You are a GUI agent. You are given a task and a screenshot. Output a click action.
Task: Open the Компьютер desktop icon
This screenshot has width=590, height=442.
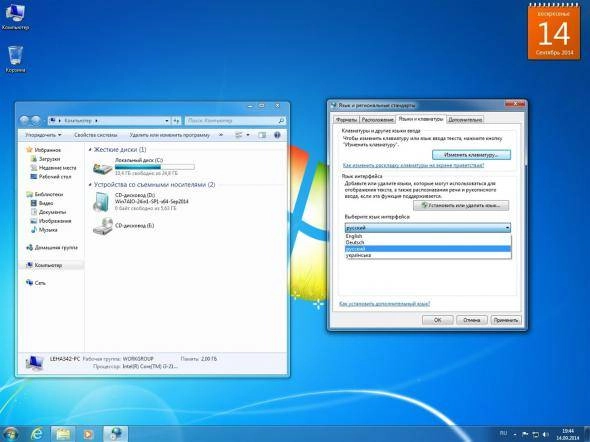tap(15, 17)
